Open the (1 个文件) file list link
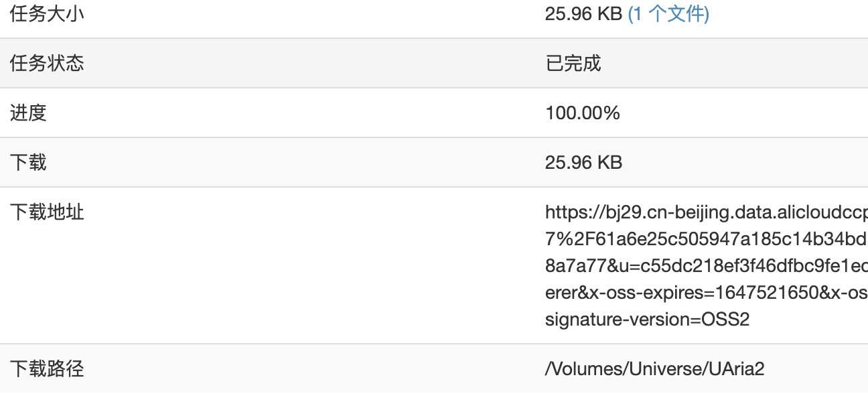Image resolution: width=868 pixels, height=406 pixels. 670,13
